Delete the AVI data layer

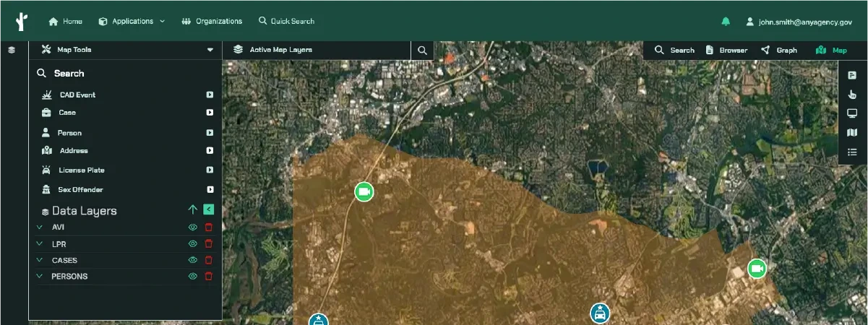tap(209, 227)
